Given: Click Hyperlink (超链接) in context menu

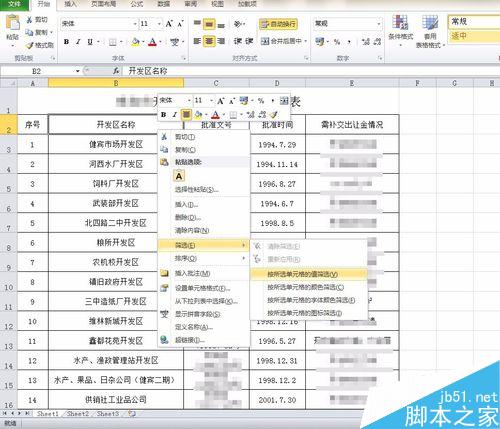Looking at the screenshot, I should point(204,340).
